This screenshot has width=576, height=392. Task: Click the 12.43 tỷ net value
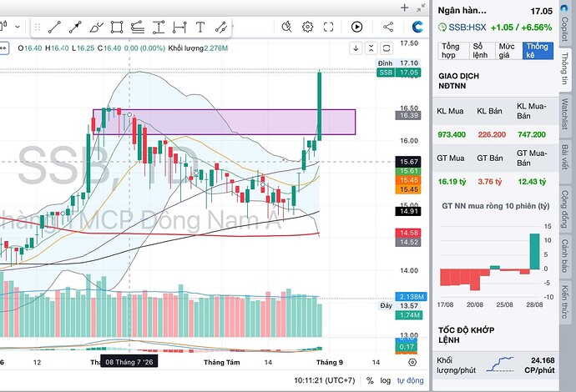(532, 182)
